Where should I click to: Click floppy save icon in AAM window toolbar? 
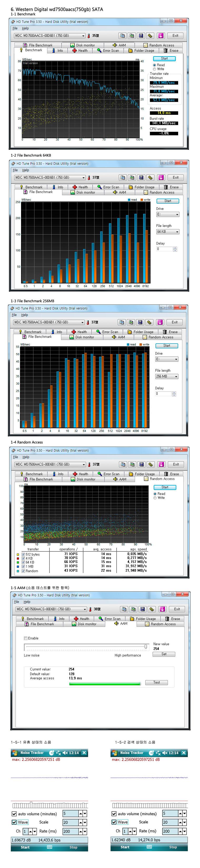(143, 609)
